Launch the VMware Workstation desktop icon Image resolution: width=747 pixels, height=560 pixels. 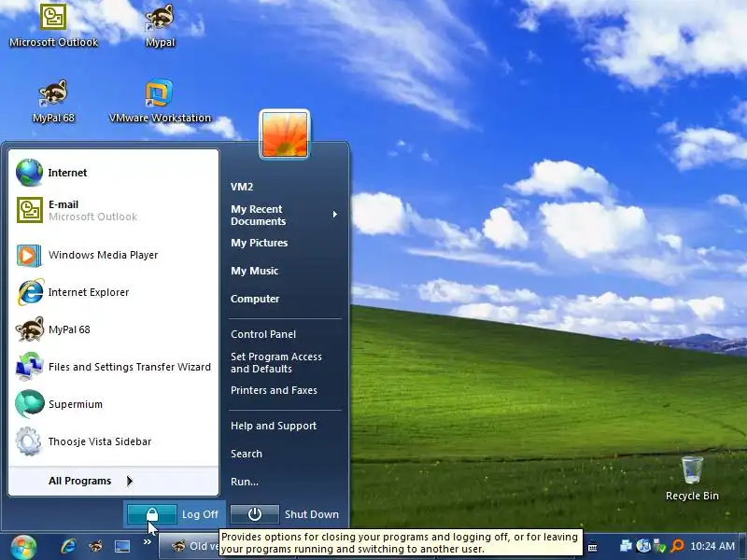tap(160, 101)
